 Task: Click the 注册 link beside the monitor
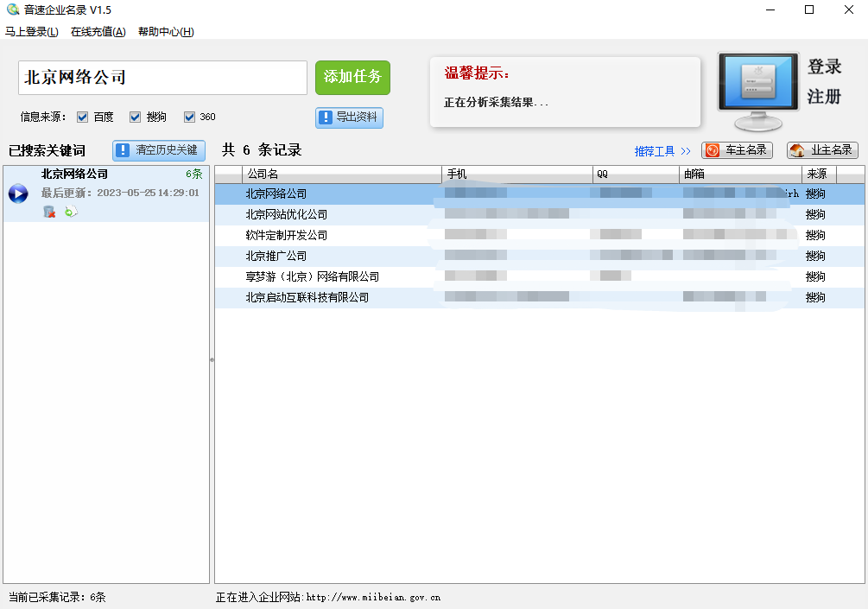pyautogui.click(x=824, y=97)
